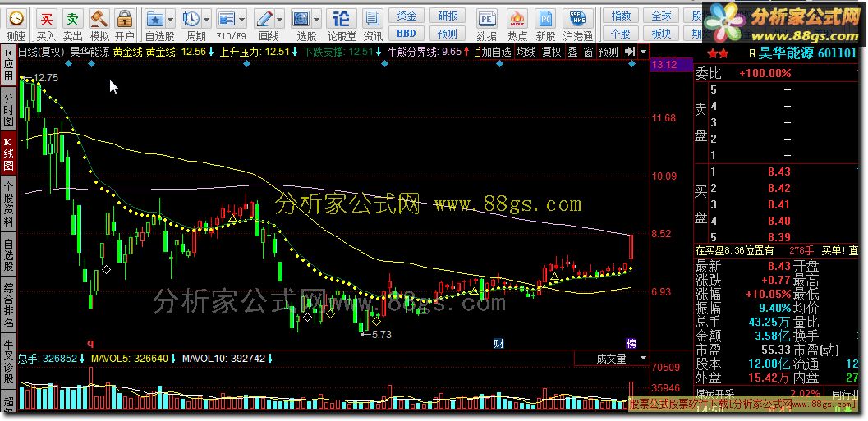Expand the dropdown arrow next to 周期
Viewport: 868px width, 421px height.
coord(206,19)
